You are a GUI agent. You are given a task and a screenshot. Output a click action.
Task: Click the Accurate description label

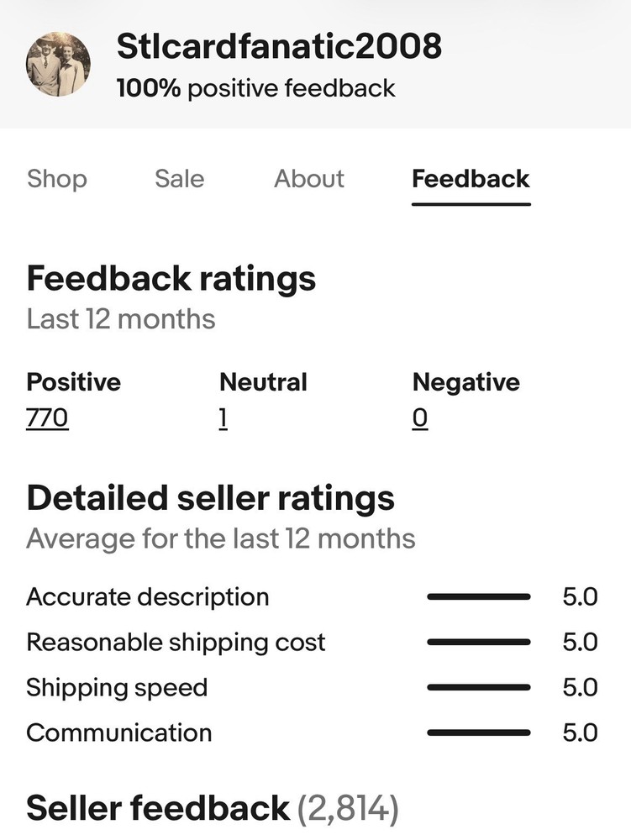[x=148, y=597]
